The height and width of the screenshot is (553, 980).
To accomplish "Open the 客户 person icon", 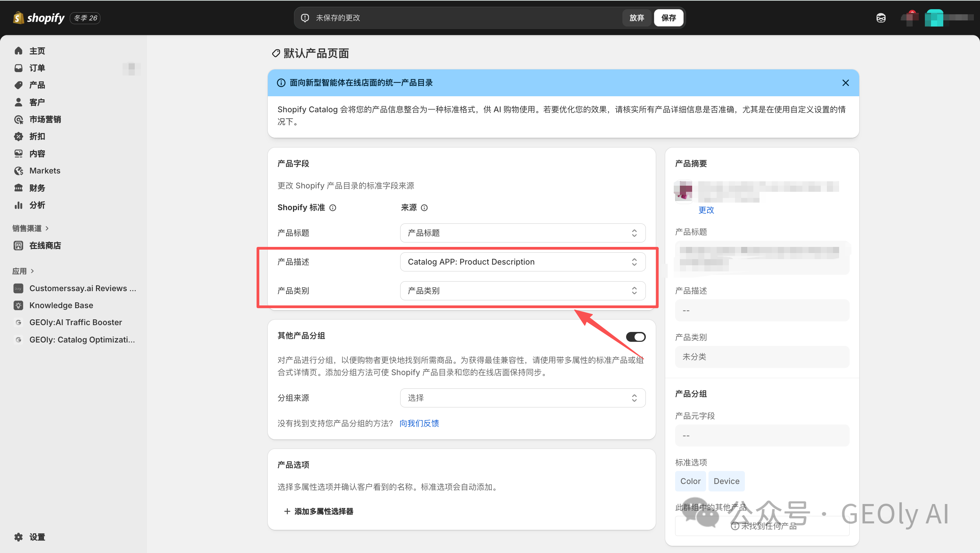I will point(18,102).
